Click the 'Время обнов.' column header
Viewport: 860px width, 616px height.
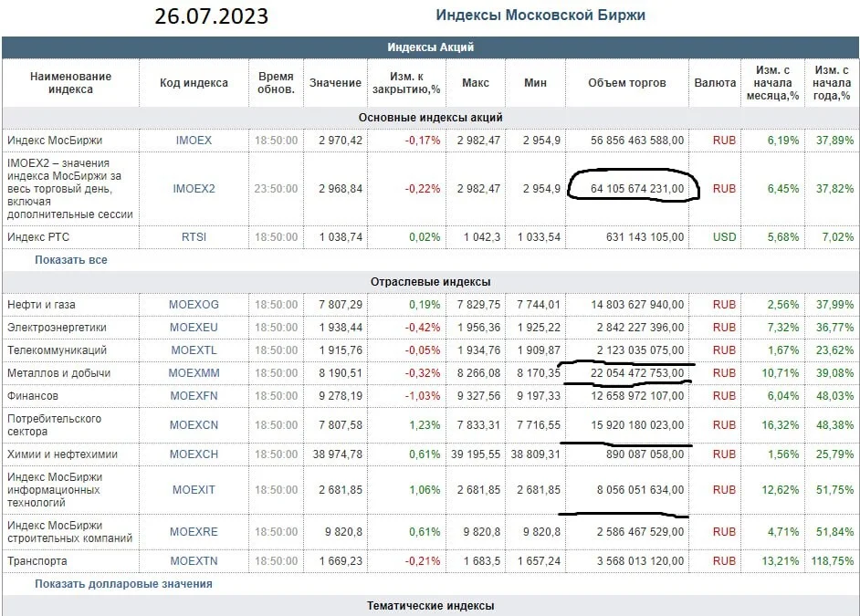coord(276,83)
